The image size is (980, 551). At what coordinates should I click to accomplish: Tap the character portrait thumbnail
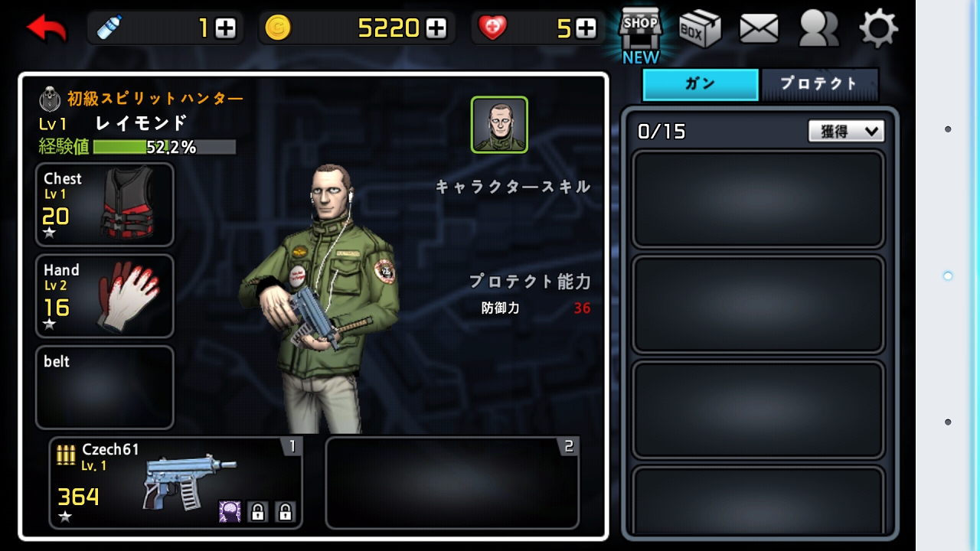499,125
